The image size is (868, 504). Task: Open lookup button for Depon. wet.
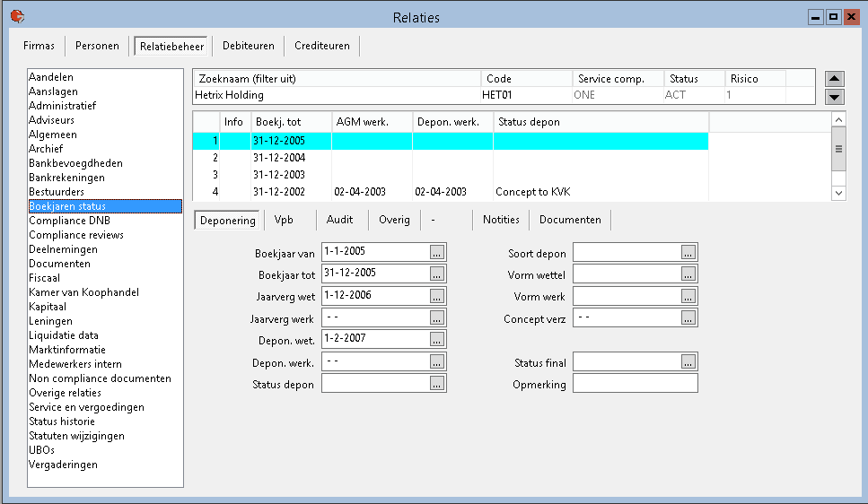437,339
